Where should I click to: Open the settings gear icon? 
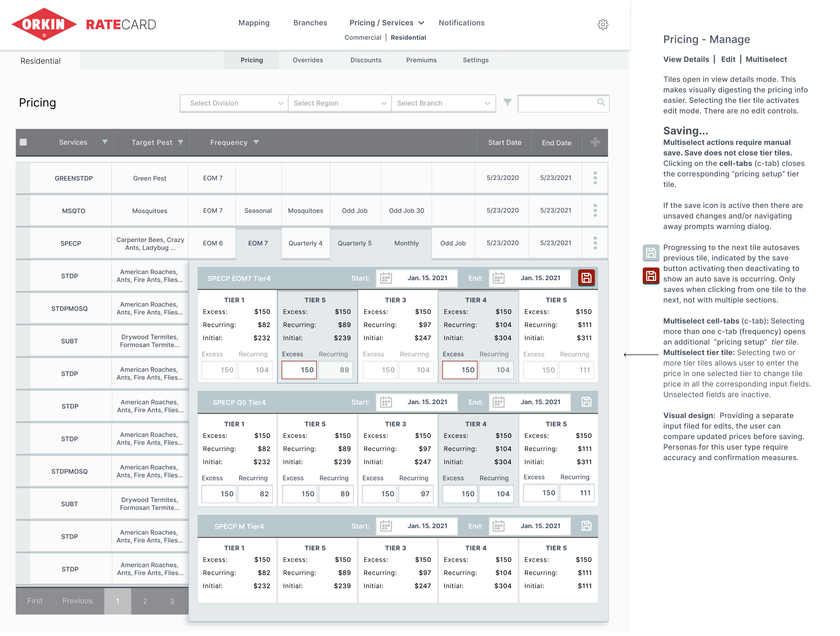[603, 25]
